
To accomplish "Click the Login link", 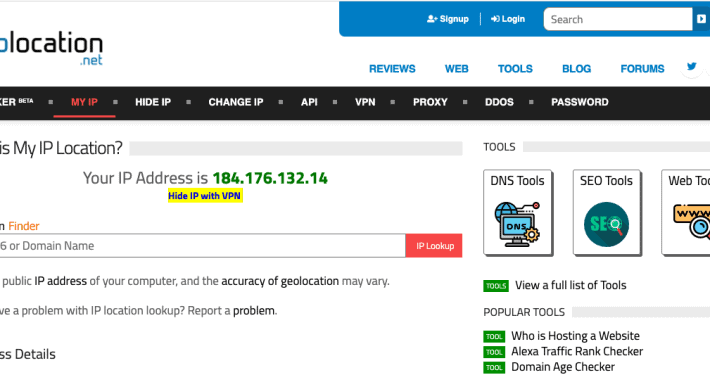I will click(508, 19).
